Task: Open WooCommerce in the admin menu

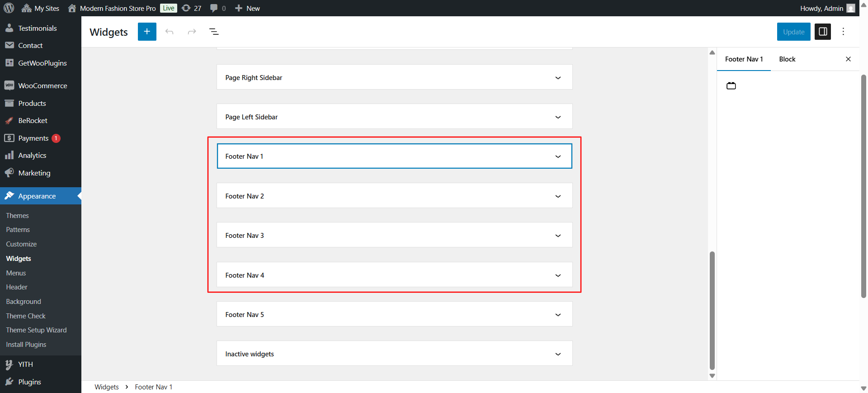Action: coord(41,85)
